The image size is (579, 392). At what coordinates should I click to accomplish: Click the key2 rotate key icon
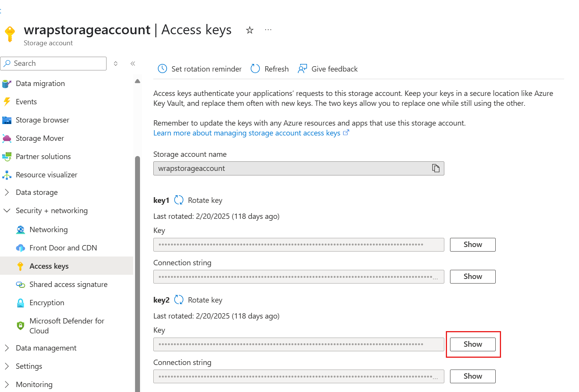pyautogui.click(x=179, y=300)
